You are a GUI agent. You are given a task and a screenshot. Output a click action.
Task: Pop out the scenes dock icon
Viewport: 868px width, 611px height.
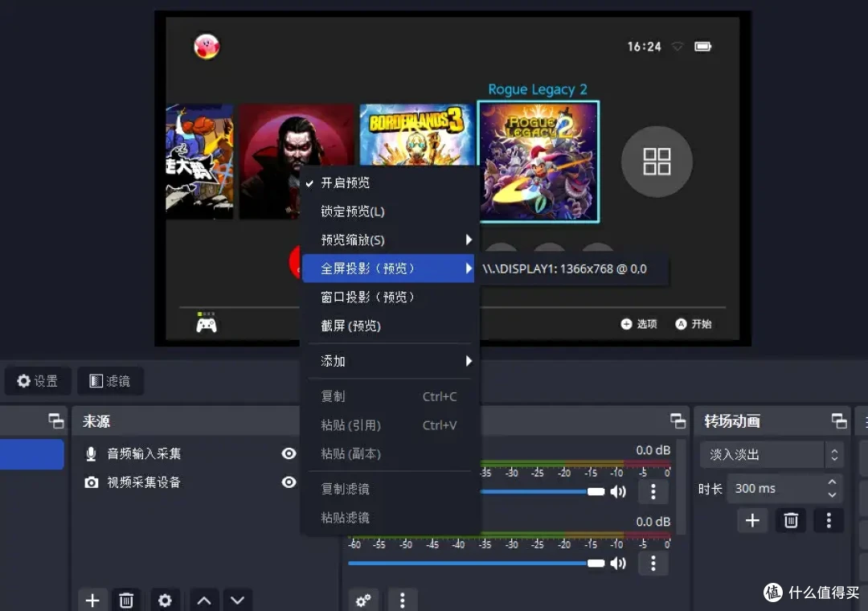point(56,421)
